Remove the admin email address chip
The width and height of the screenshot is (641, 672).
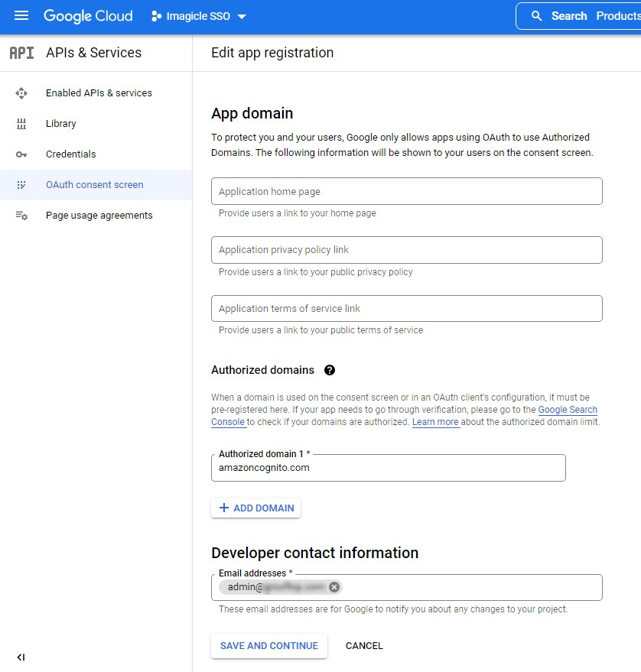[x=334, y=587]
